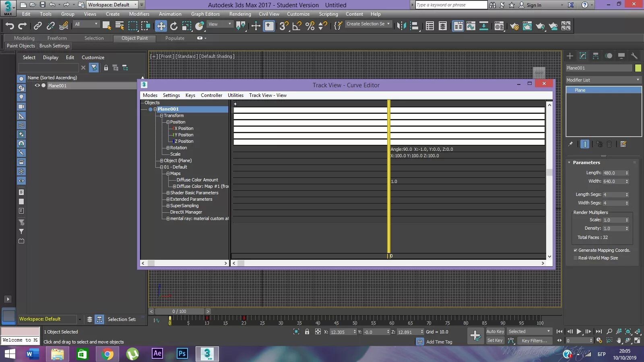644x362 pixels.
Task: Open Select by Name tool
Action: click(120, 26)
